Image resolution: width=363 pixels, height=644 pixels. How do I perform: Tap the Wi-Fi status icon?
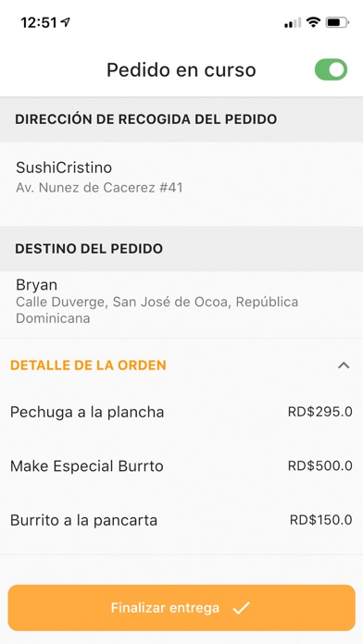(313, 22)
